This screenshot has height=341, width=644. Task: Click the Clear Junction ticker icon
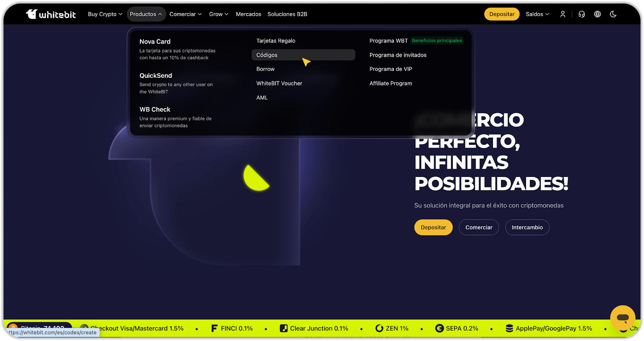[284, 329]
